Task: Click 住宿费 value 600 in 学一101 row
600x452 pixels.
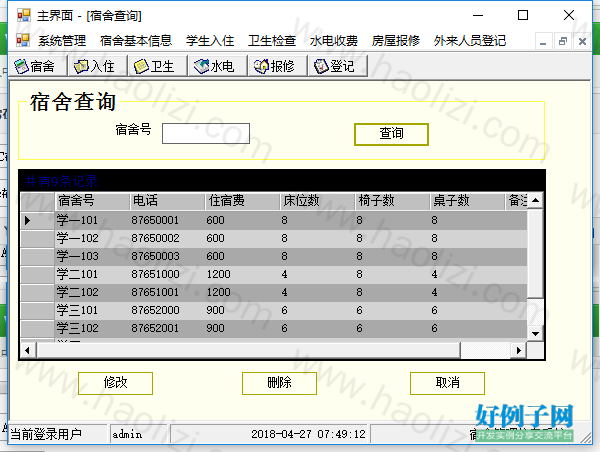Action: coord(215,220)
